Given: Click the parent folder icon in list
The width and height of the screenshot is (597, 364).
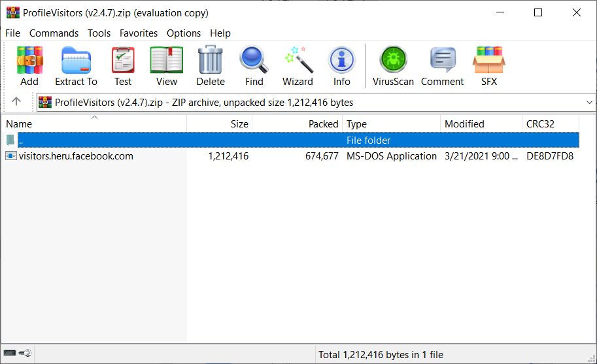Looking at the screenshot, I should pos(10,140).
